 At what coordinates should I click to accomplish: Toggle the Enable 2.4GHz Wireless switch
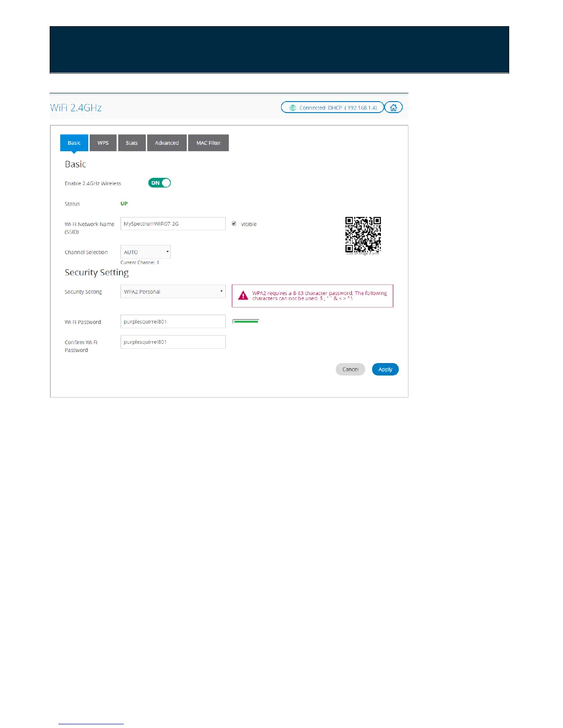coord(160,183)
